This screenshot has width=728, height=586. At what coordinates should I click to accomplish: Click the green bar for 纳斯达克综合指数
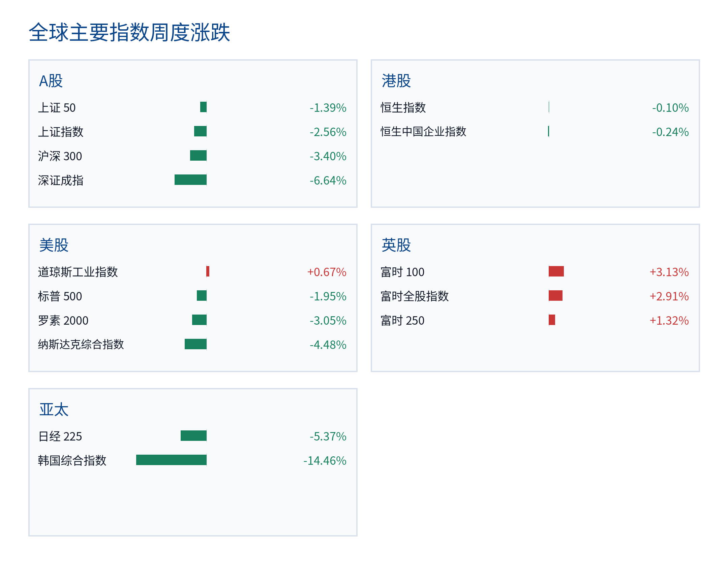pos(195,344)
